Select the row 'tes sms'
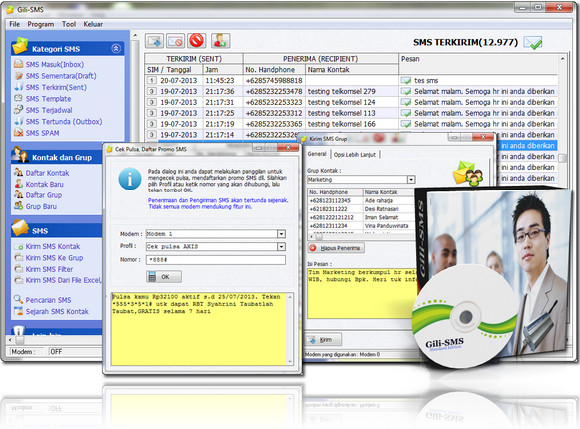Screen dimensions: 580x429 tap(351, 81)
